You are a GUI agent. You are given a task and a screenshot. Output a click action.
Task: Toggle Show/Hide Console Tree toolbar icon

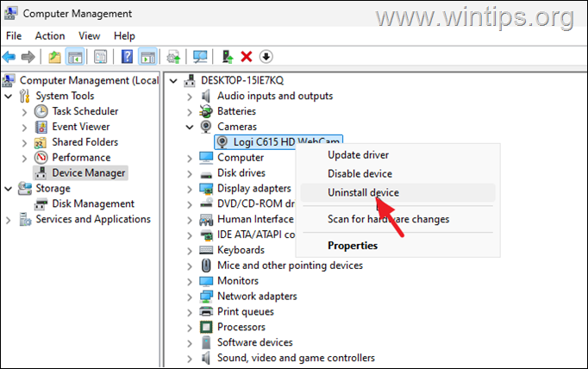click(x=75, y=57)
